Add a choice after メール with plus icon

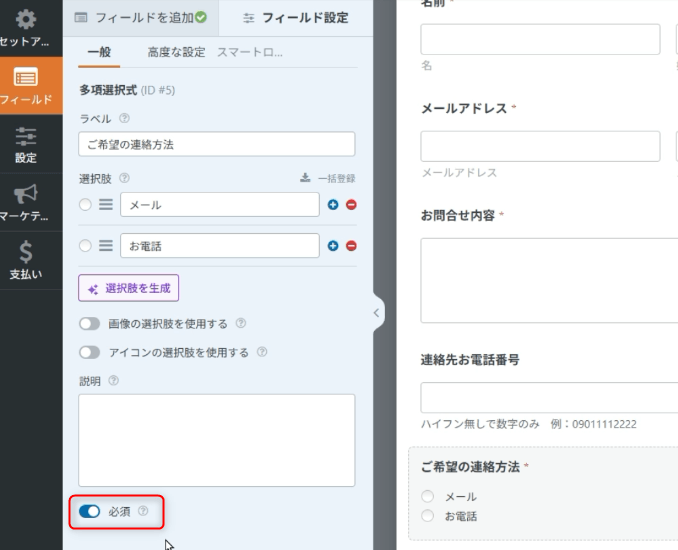pos(333,205)
